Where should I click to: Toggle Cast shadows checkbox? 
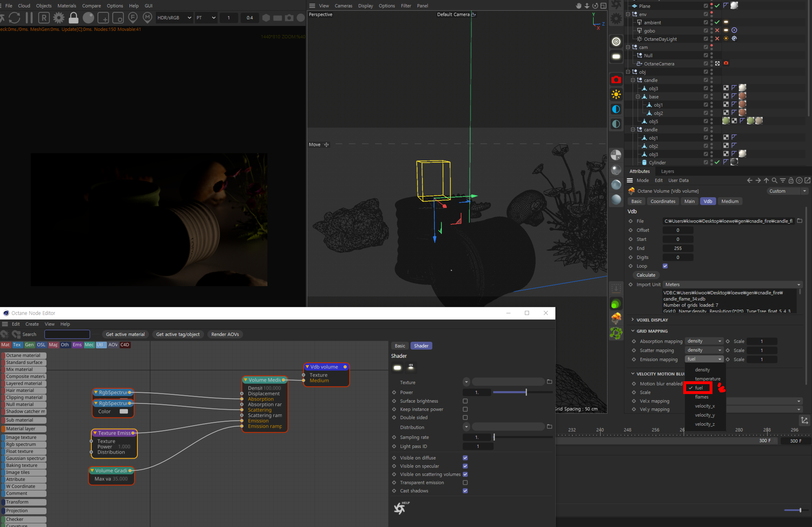pos(465,491)
